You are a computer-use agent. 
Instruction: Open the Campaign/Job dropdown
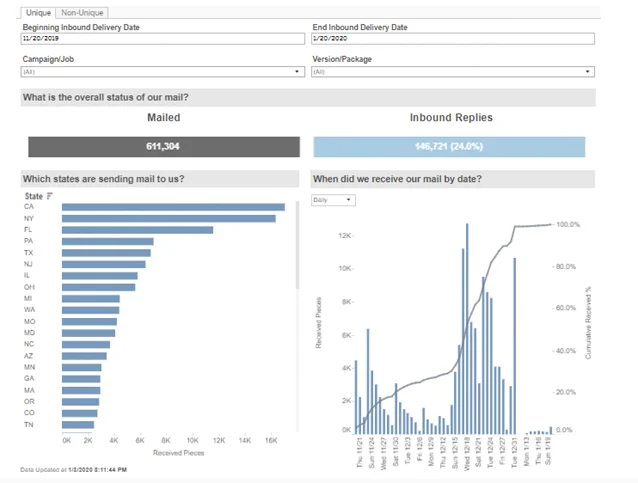163,72
